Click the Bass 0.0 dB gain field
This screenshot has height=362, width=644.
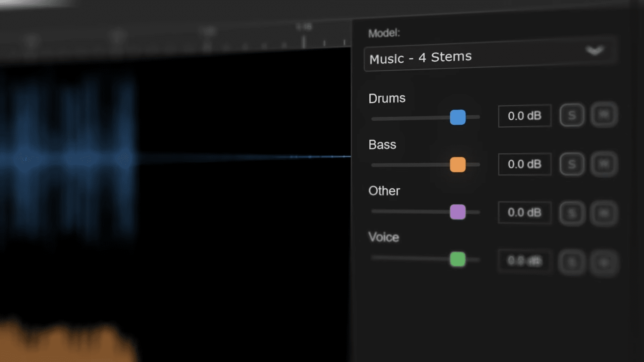pyautogui.click(x=525, y=164)
